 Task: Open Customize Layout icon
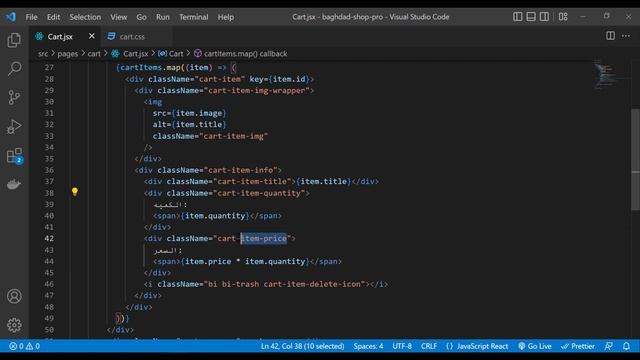pos(563,17)
